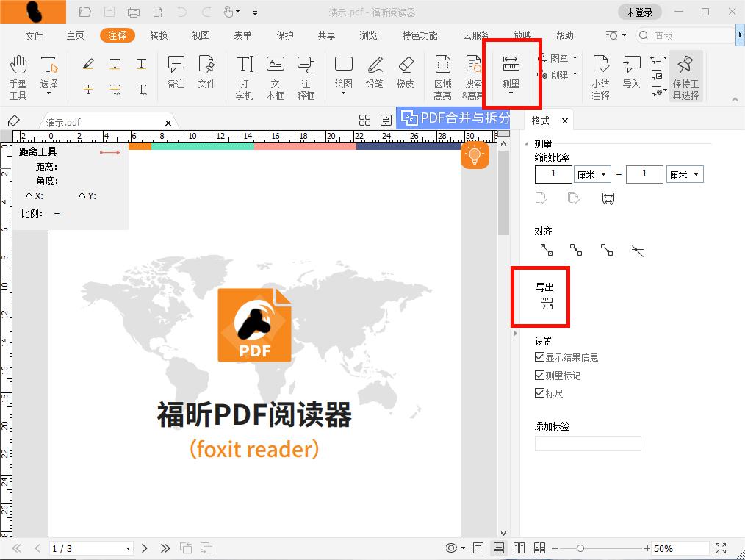Uncheck the 显示结果信息 checkbox

tap(540, 356)
